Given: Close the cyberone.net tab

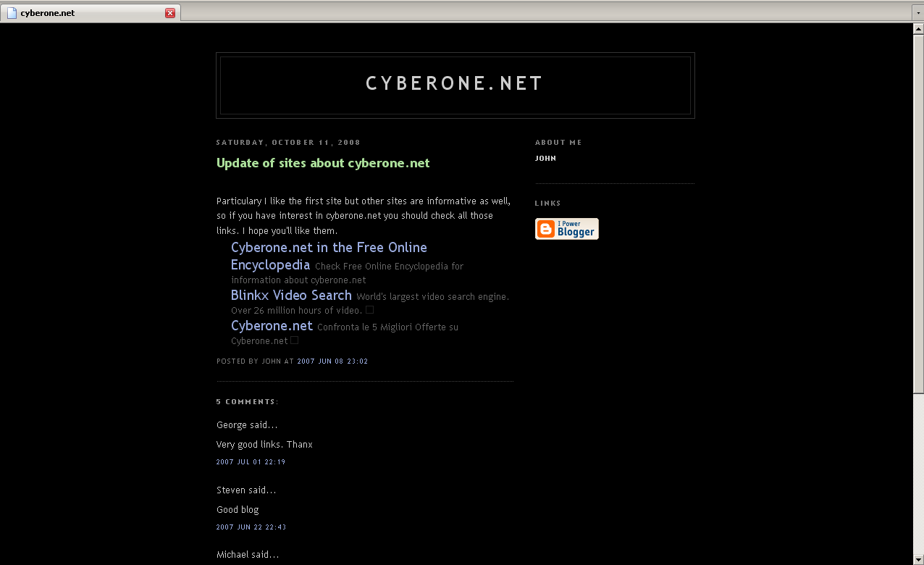Looking at the screenshot, I should click(170, 13).
